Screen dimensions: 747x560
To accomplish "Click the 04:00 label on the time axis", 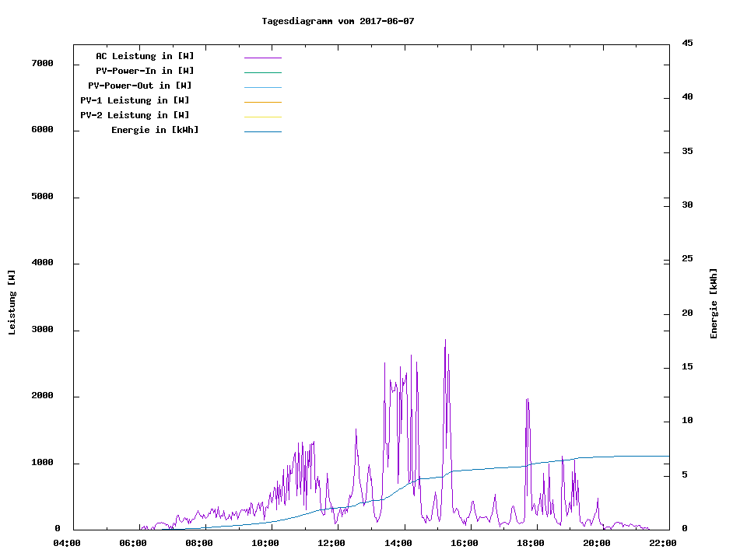I will [66, 543].
